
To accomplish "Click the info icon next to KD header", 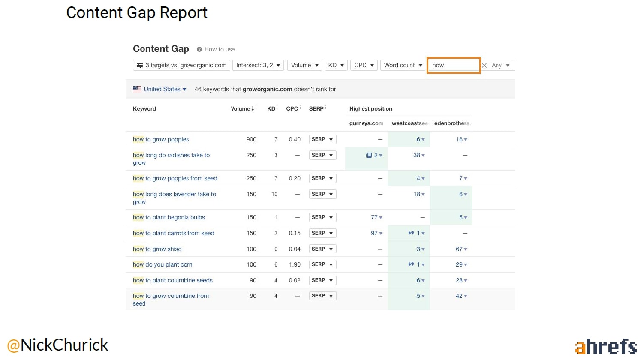I will pos(277,108).
